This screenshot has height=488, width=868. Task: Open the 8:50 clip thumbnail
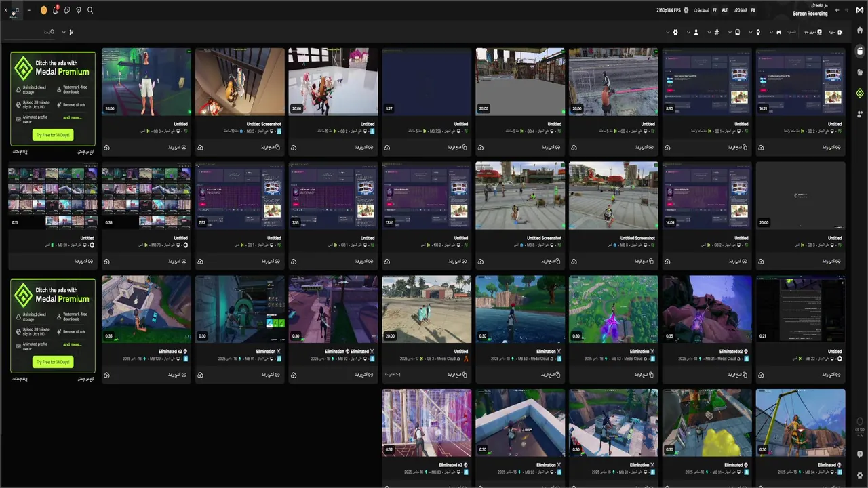pos(707,81)
